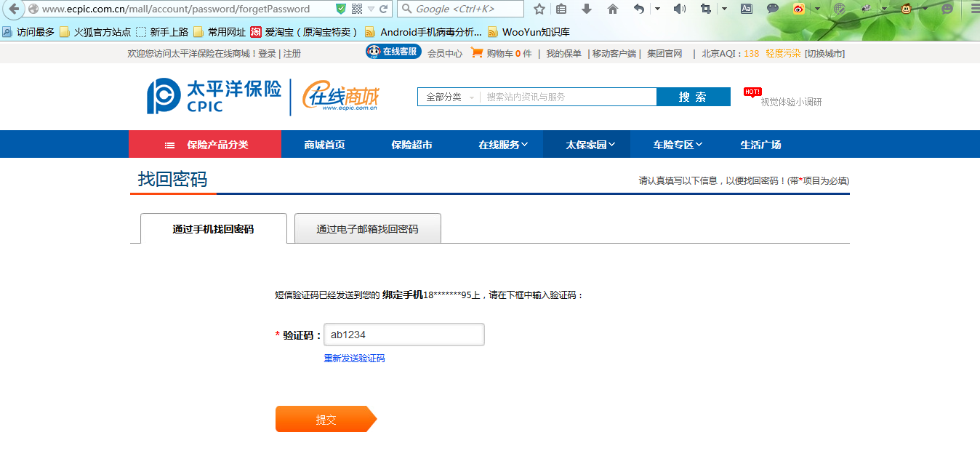Open the 访问最多 bookmark
Screen dimensions: 980x472
click(x=28, y=32)
